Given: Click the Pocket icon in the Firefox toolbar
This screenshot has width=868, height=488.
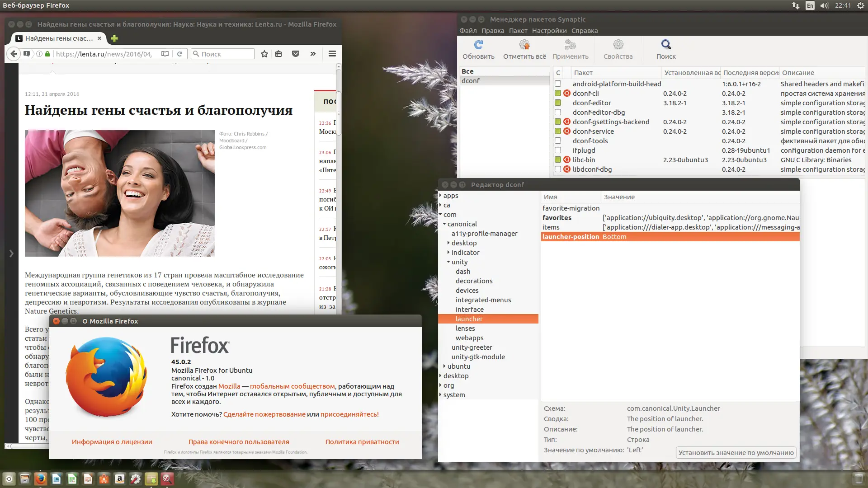Looking at the screenshot, I should coord(296,54).
